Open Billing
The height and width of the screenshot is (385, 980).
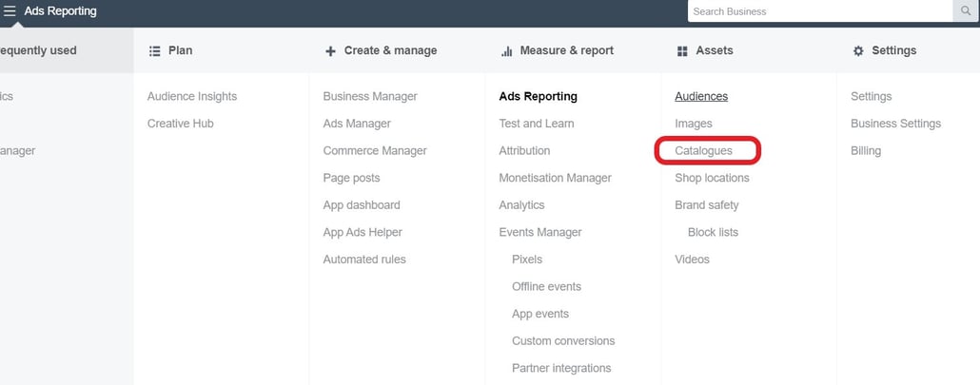pyautogui.click(x=866, y=150)
